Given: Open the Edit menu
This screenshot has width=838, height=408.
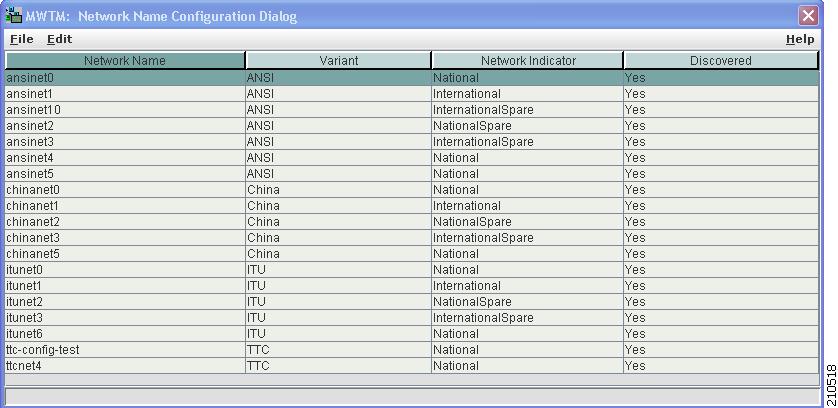Looking at the screenshot, I should click(x=59, y=39).
